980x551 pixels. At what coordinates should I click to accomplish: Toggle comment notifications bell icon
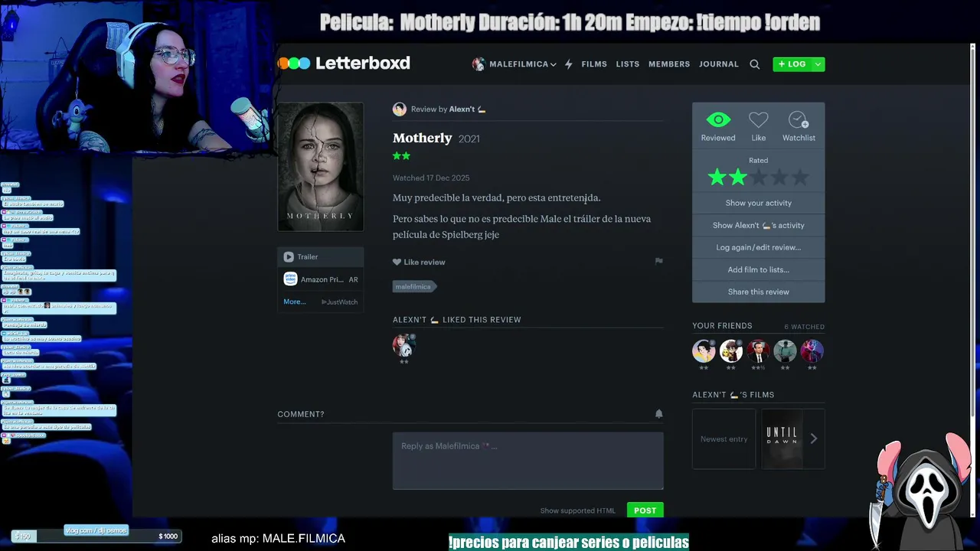[658, 414]
